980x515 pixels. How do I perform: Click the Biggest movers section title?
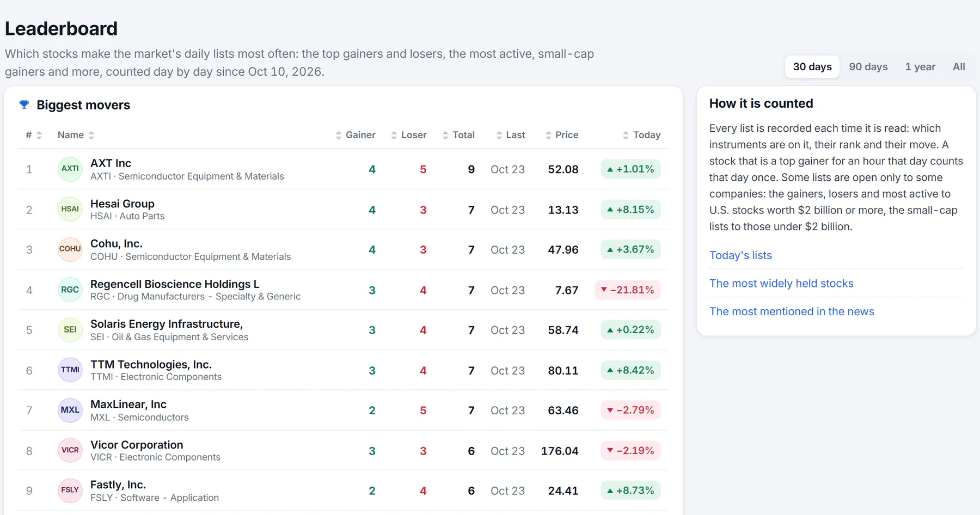tap(83, 105)
